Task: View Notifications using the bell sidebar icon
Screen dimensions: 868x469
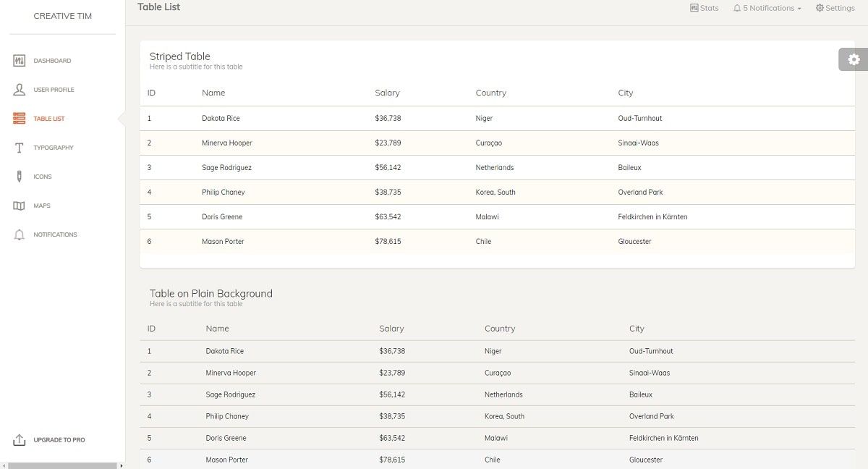Action: click(18, 234)
